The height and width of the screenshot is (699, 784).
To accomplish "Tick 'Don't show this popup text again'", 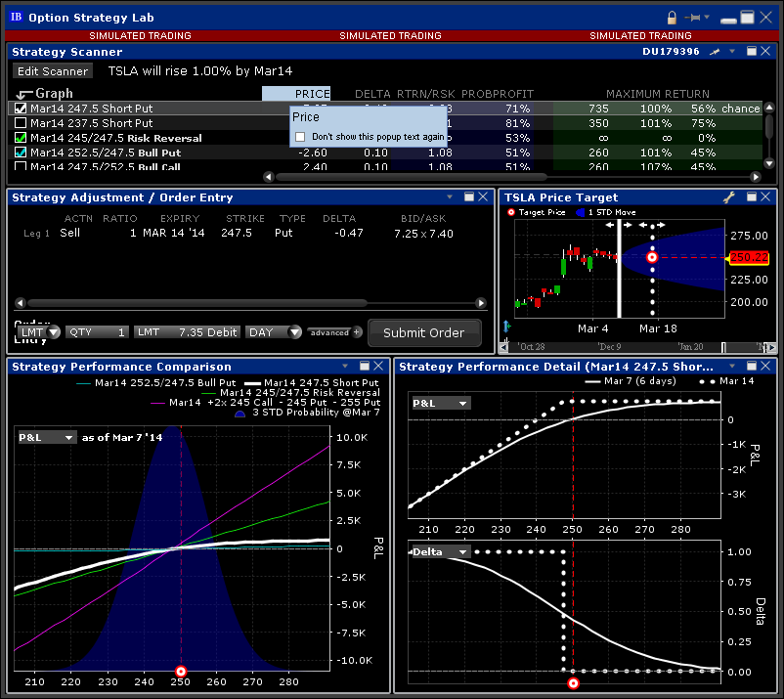I will coord(300,137).
